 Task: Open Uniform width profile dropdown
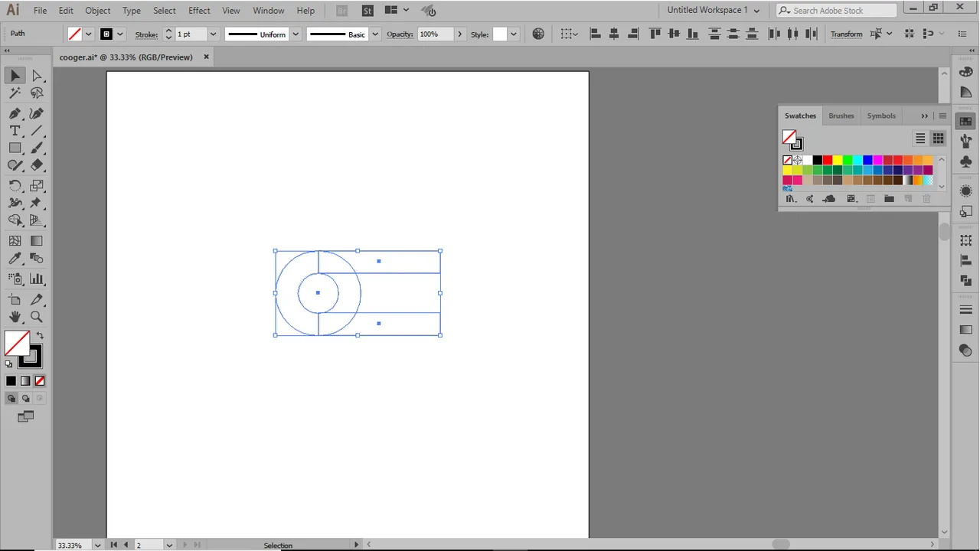295,34
